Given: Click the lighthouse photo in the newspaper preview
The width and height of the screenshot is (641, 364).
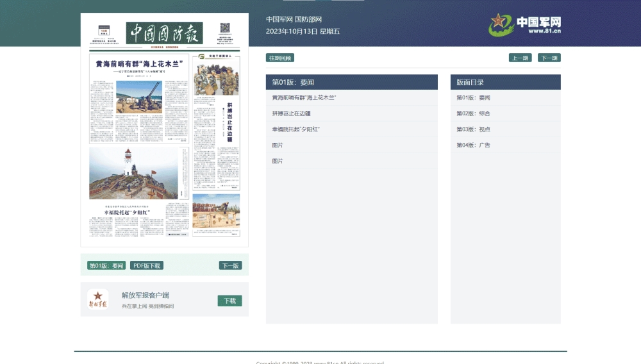Looking at the screenshot, I should 134,173.
